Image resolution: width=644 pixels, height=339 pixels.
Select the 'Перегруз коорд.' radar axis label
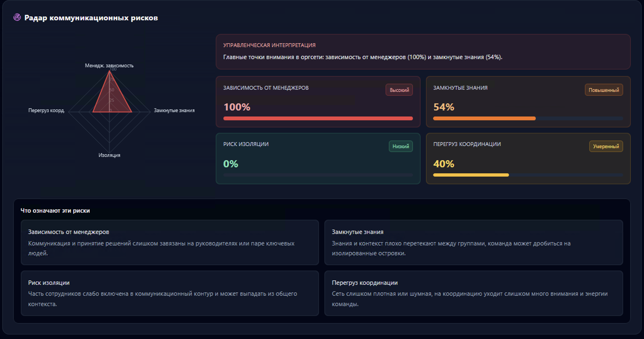click(x=46, y=110)
